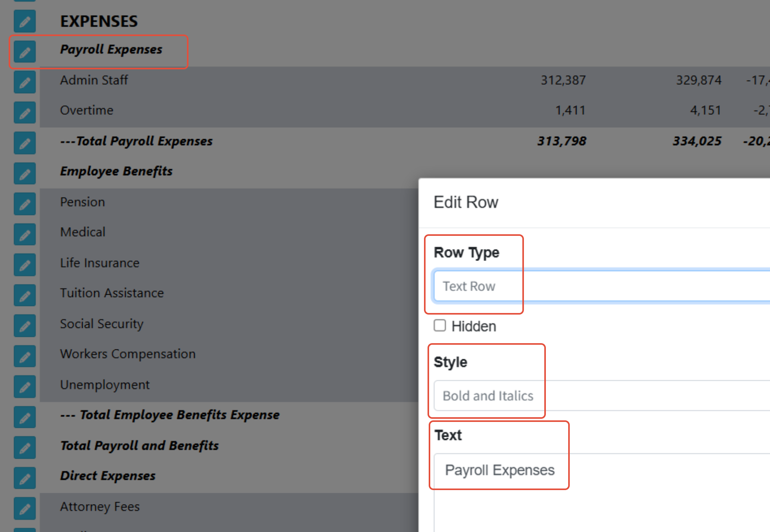Edit Total Payroll and Benefits row
The image size is (770, 532).
coord(25,448)
